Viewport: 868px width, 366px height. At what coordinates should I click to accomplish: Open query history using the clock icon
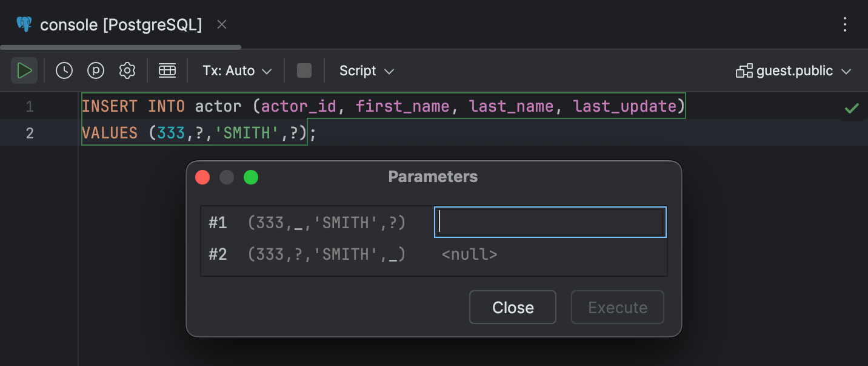pos(64,70)
